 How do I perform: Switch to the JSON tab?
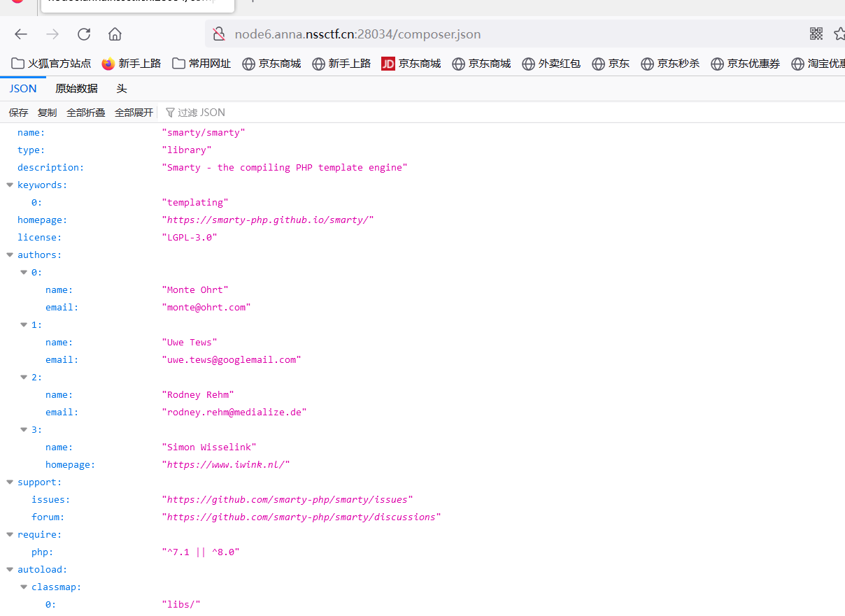23,89
